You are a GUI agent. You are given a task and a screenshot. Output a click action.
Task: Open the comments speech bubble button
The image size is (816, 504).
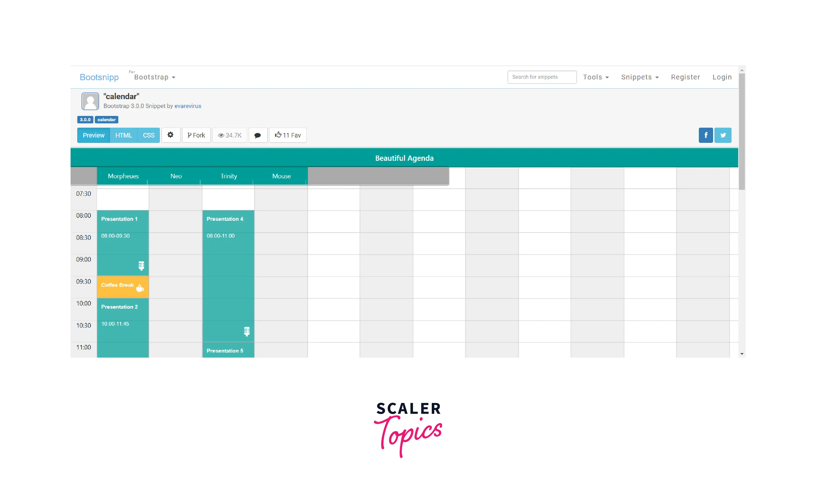(258, 135)
